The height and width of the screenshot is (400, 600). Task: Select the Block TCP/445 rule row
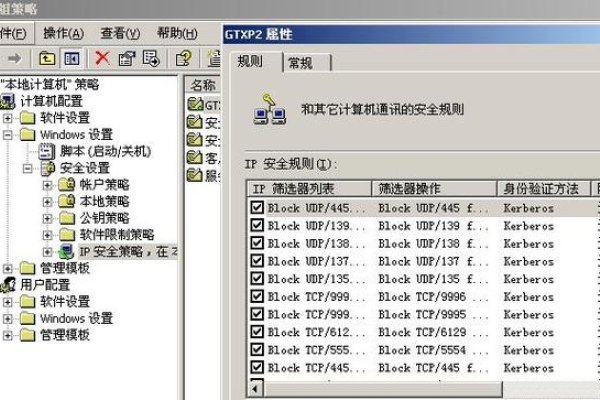coord(423,367)
